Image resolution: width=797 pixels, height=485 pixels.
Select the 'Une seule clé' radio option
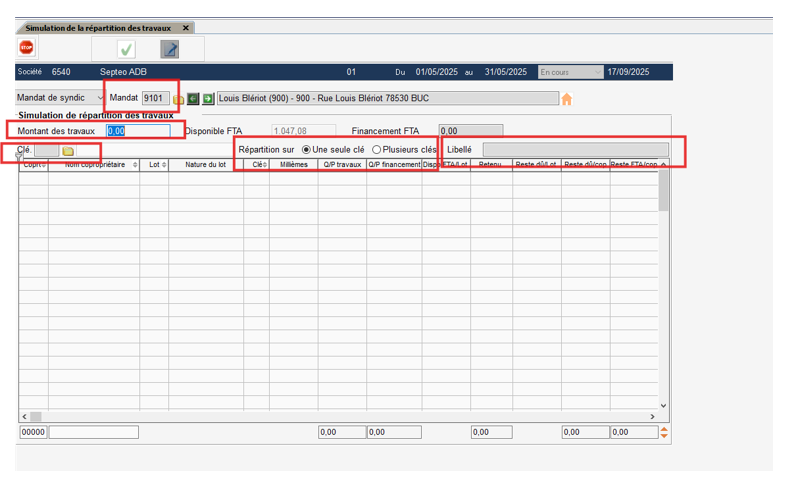307,149
